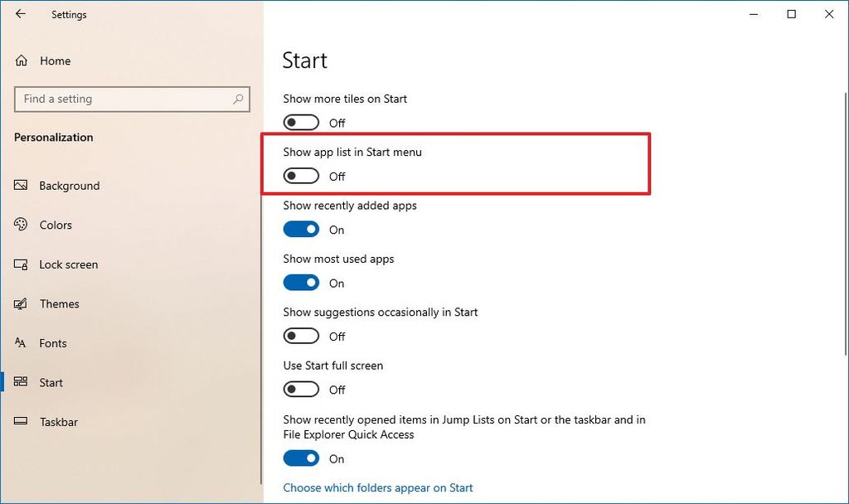Click the Find a setting search box
849x504 pixels.
[132, 99]
